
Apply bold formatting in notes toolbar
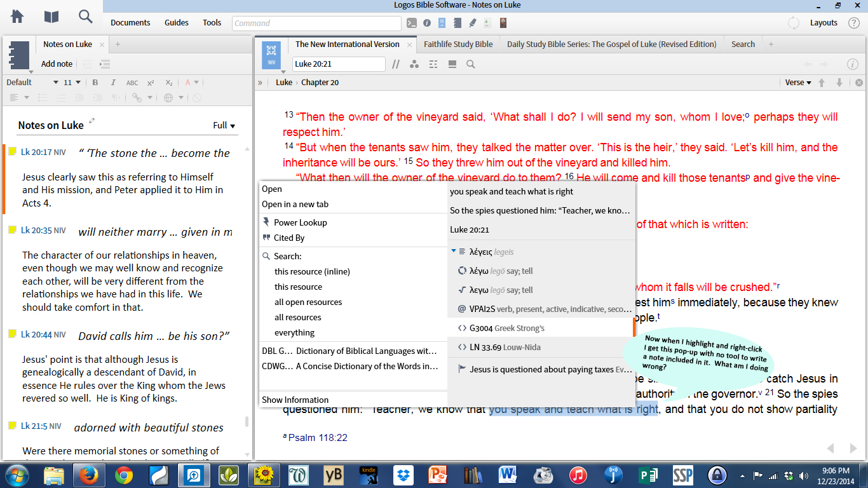[x=95, y=83]
